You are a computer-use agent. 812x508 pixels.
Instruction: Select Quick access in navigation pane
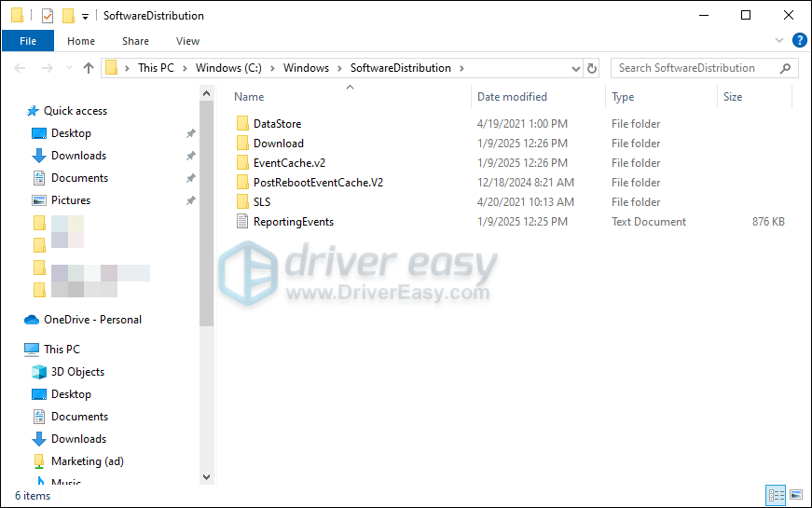(x=76, y=111)
